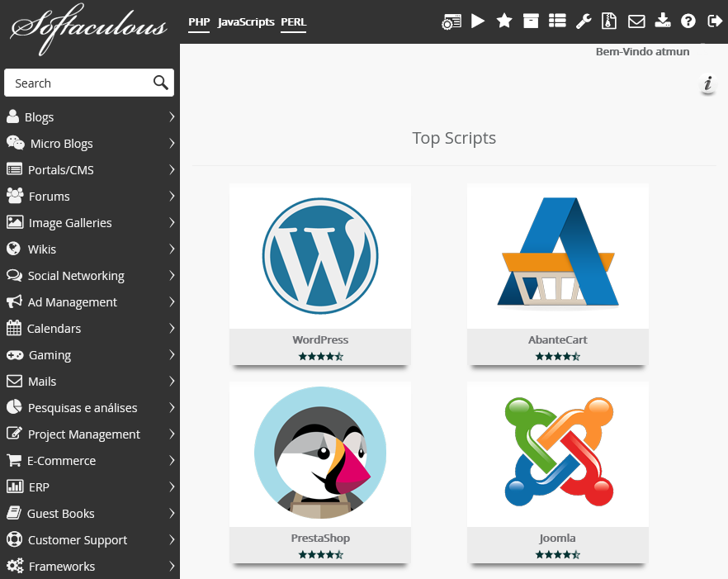Open settings wrench icon

(584, 21)
